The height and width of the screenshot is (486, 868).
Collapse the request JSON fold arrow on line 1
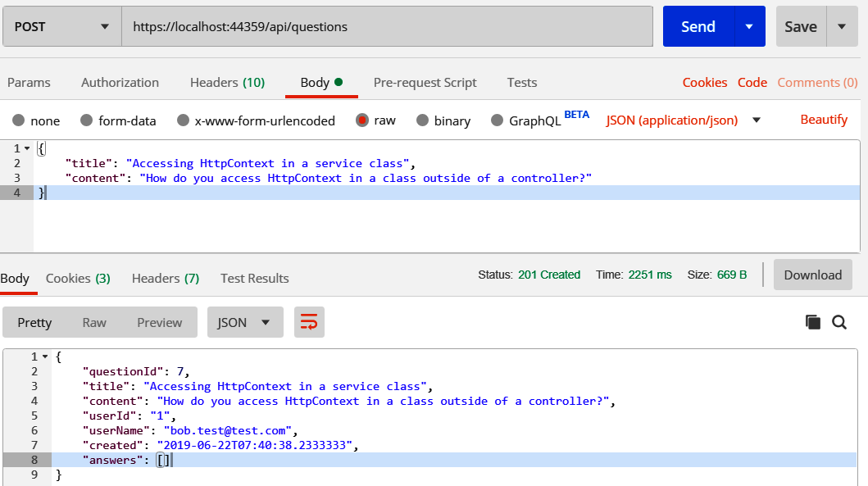[x=27, y=148]
